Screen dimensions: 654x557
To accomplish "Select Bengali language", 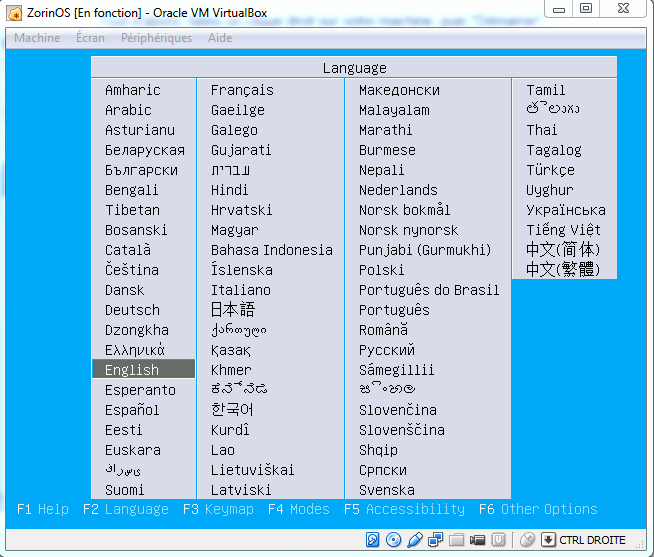I will click(x=131, y=190).
